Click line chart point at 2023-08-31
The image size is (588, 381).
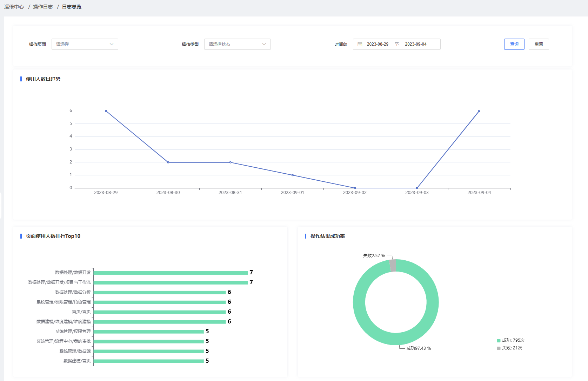pos(230,162)
